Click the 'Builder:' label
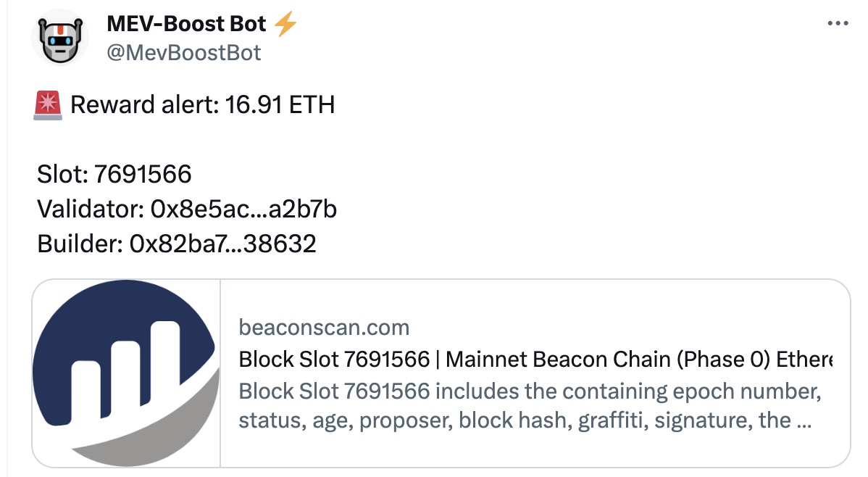This screenshot has width=868, height=477. 79,244
